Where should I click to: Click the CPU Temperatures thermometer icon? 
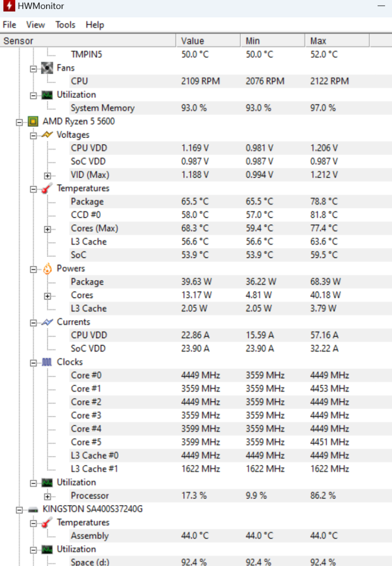47,188
